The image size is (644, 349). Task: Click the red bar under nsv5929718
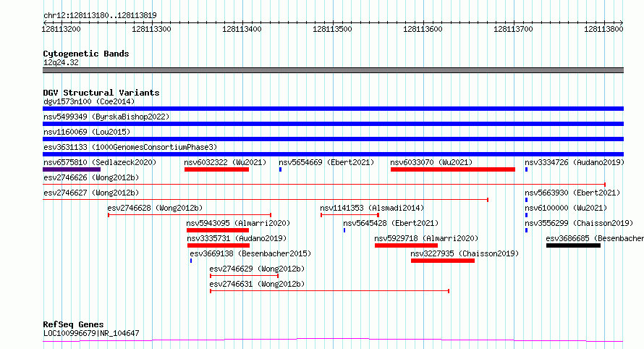click(406, 245)
